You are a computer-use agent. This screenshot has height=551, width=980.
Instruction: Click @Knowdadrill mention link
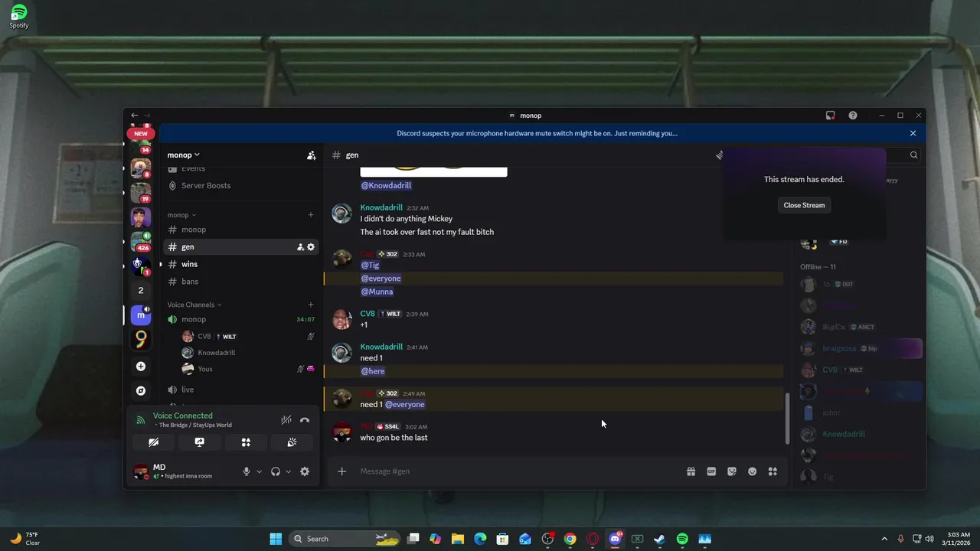coord(386,185)
